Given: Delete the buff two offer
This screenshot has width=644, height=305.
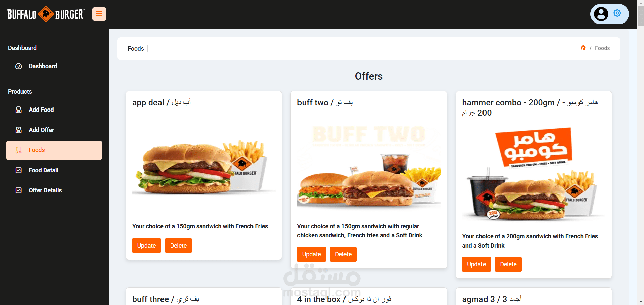Looking at the screenshot, I should tap(343, 254).
